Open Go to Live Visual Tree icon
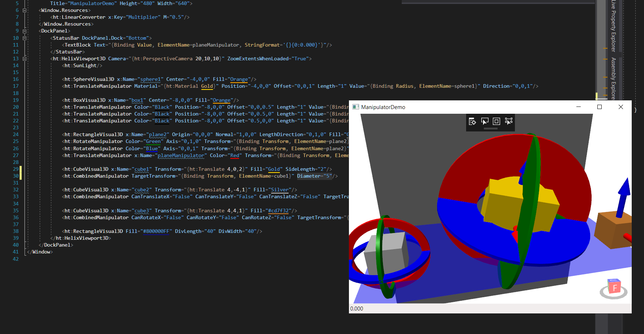644x334 pixels. 472,121
